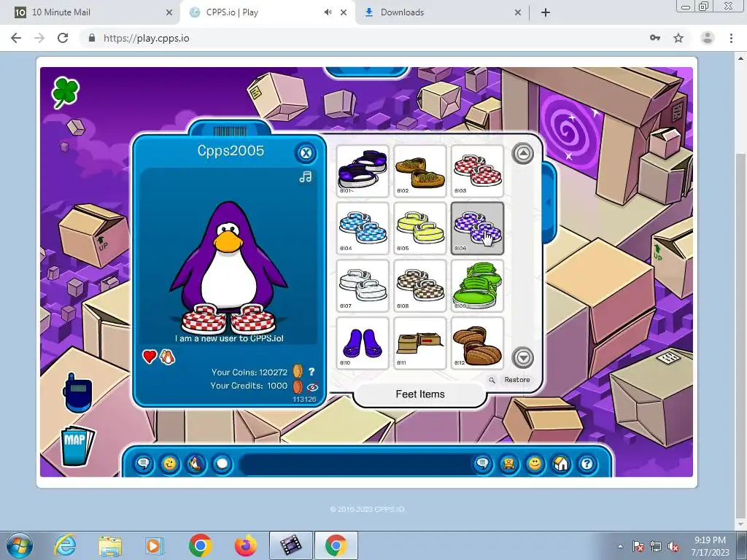Image resolution: width=747 pixels, height=560 pixels.
Task: Click the up arrow in the inventory list
Action: 522,154
